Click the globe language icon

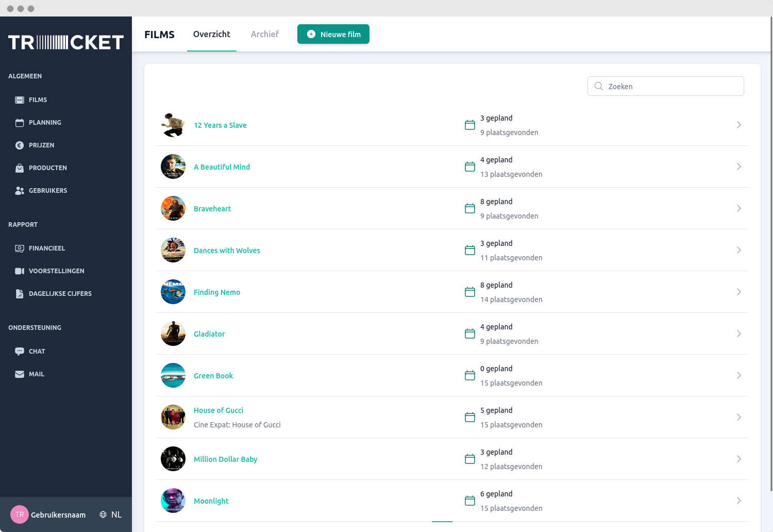click(x=103, y=514)
